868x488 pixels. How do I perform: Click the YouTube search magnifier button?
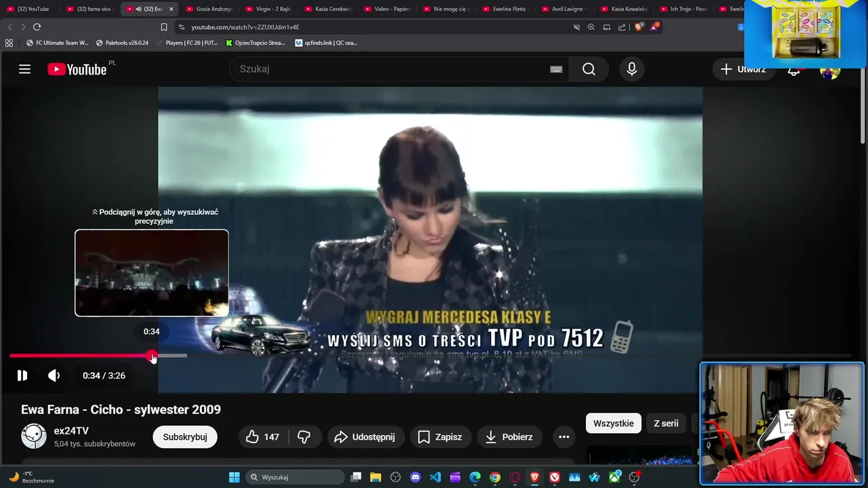(589, 69)
